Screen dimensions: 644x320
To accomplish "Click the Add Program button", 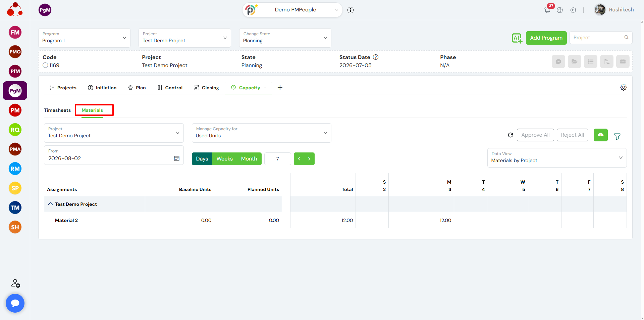I will [x=546, y=38].
